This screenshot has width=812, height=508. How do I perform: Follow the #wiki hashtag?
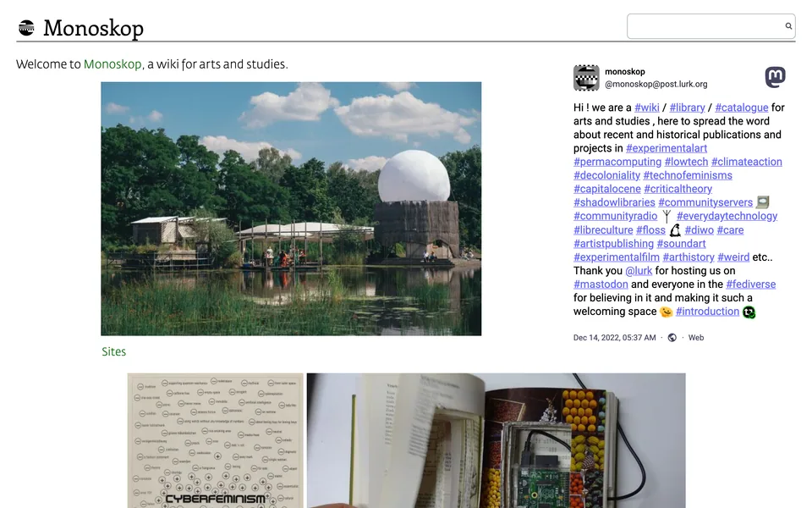point(647,108)
